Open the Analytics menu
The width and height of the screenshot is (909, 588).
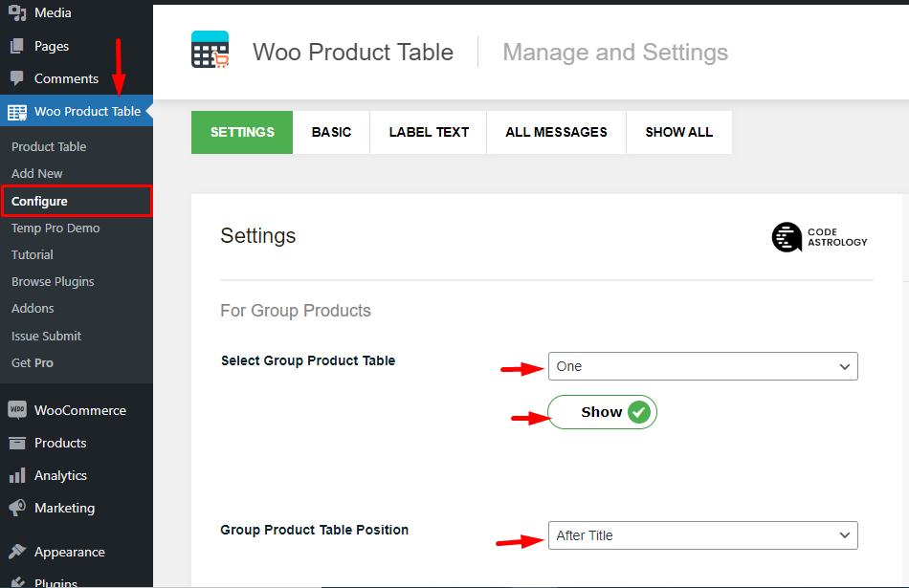click(77, 475)
